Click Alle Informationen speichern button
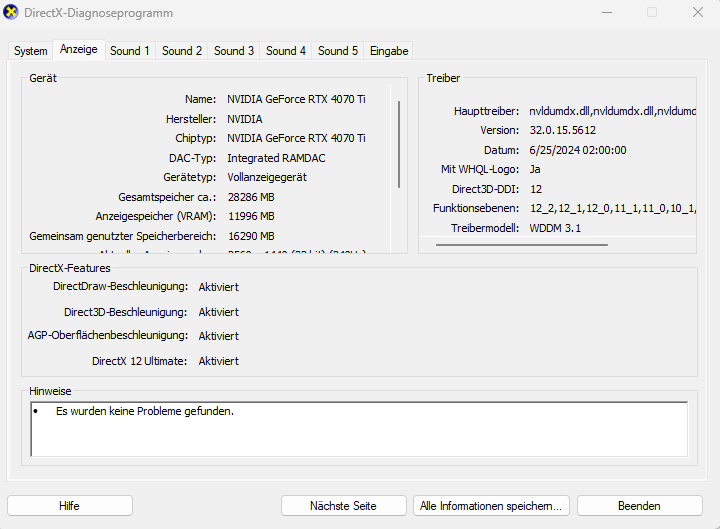 (x=491, y=506)
